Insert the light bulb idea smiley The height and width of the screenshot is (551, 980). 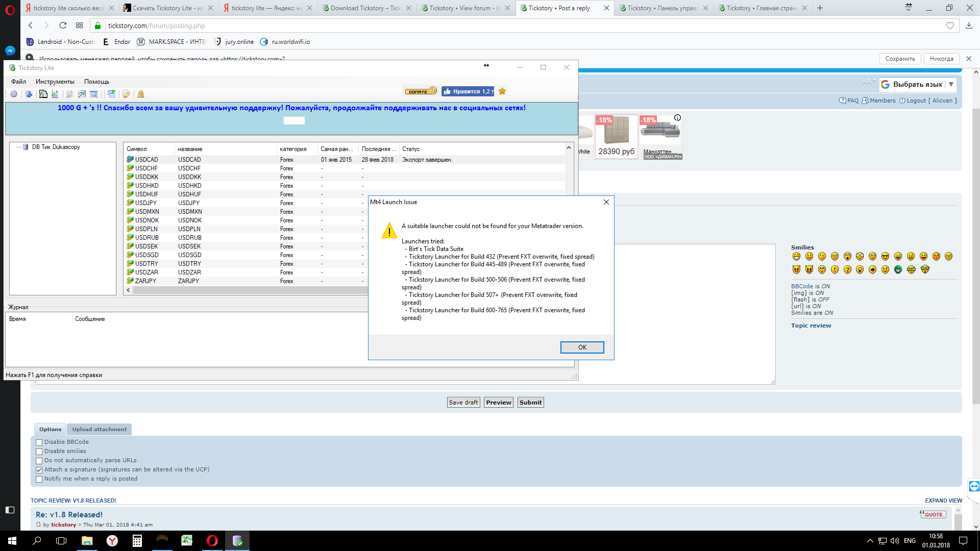pyautogui.click(x=860, y=269)
